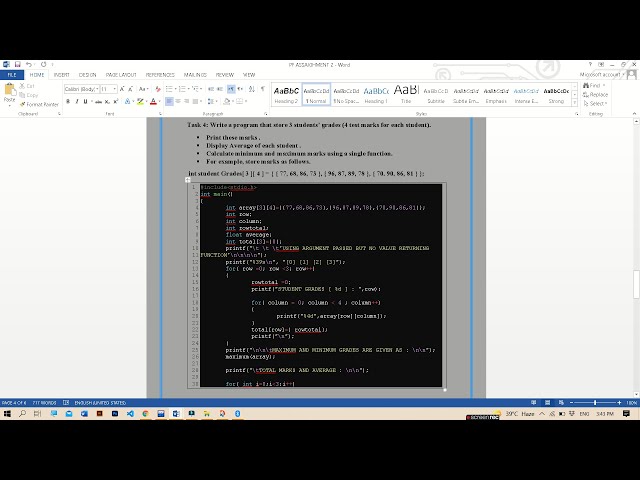640x480 pixels.
Task: Cut the selection with Cut icon
Action: click(27, 86)
